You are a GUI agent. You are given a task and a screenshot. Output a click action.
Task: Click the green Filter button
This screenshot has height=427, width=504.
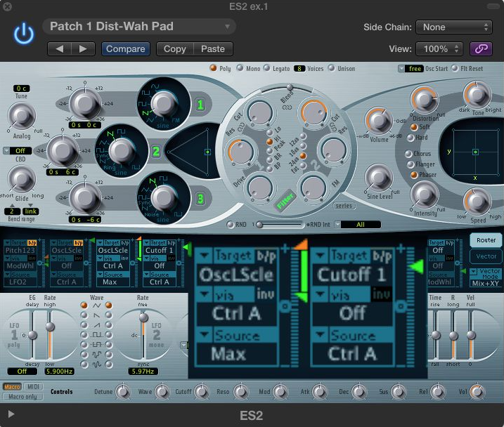(x=285, y=201)
